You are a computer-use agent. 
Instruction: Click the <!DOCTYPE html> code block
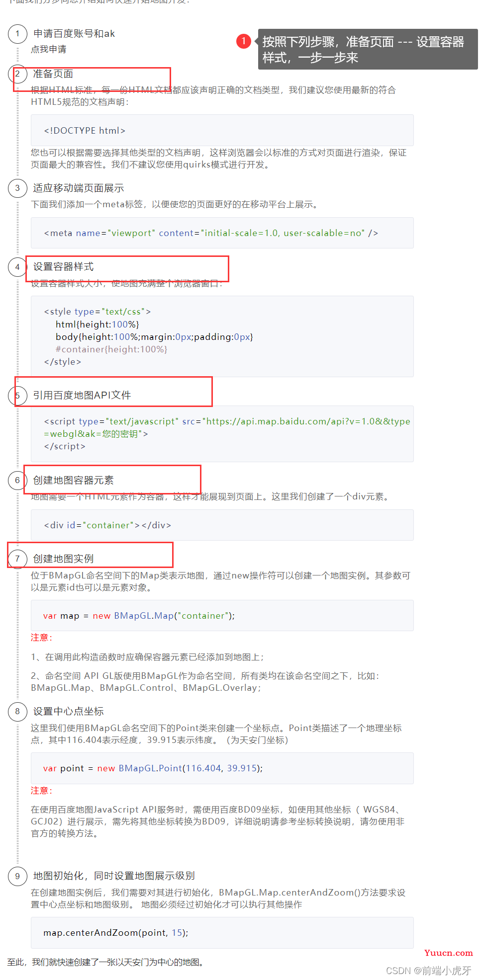(222, 130)
